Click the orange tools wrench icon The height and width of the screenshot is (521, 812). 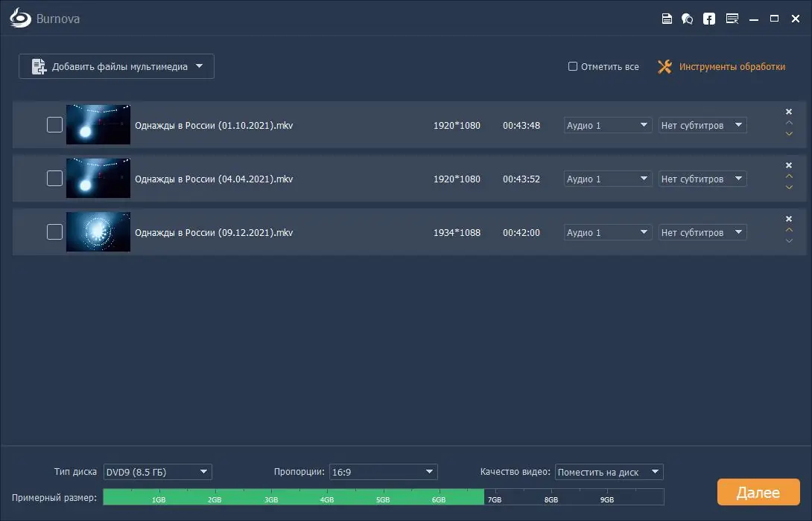tap(664, 66)
